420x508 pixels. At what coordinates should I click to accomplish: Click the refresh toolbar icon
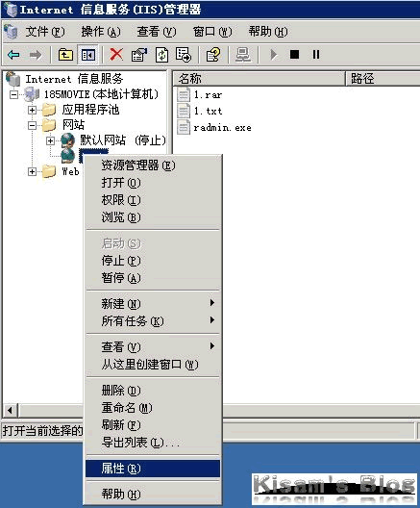click(161, 55)
